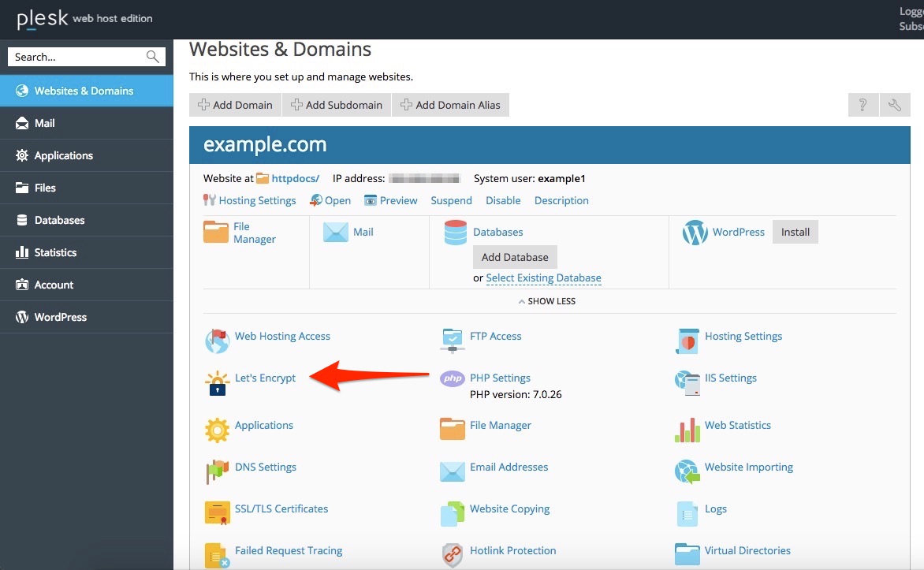
Task: Click the wrench settings icon button
Action: (x=895, y=105)
